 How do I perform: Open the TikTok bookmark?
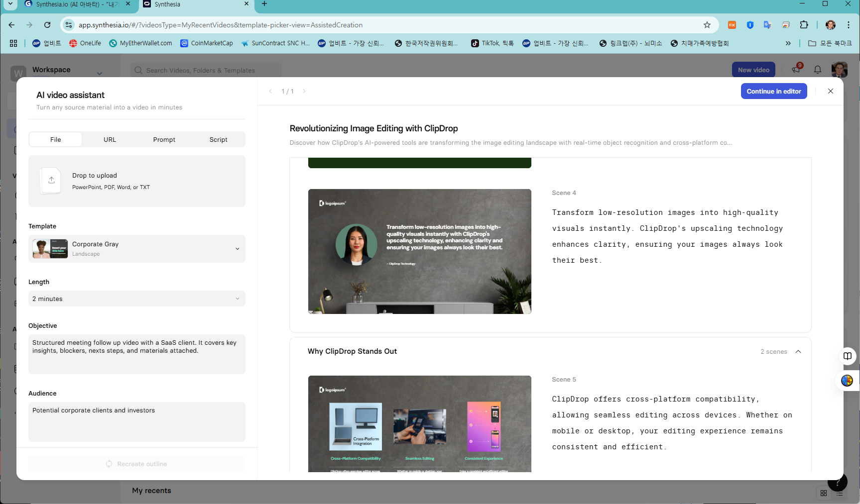[492, 43]
